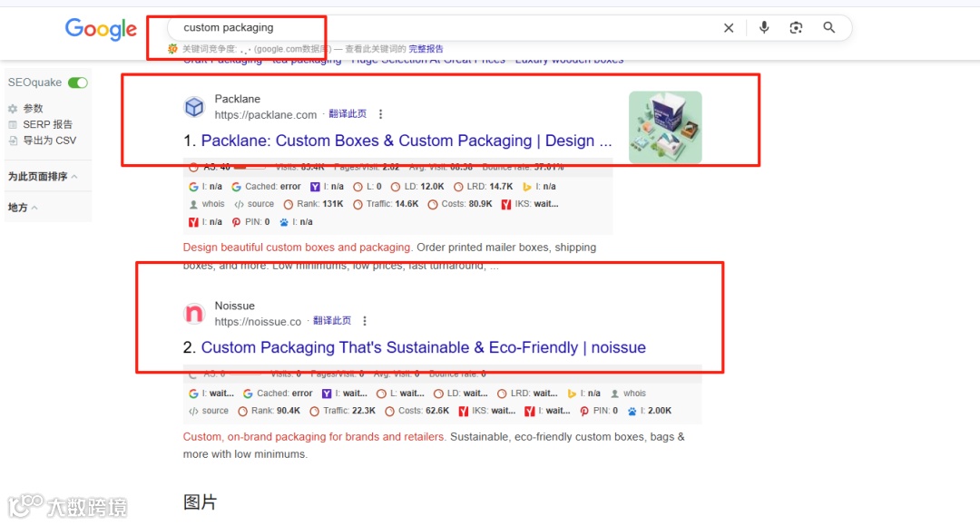980x525 pixels.
Task: Open more options for Packlane result
Action: coord(380,114)
